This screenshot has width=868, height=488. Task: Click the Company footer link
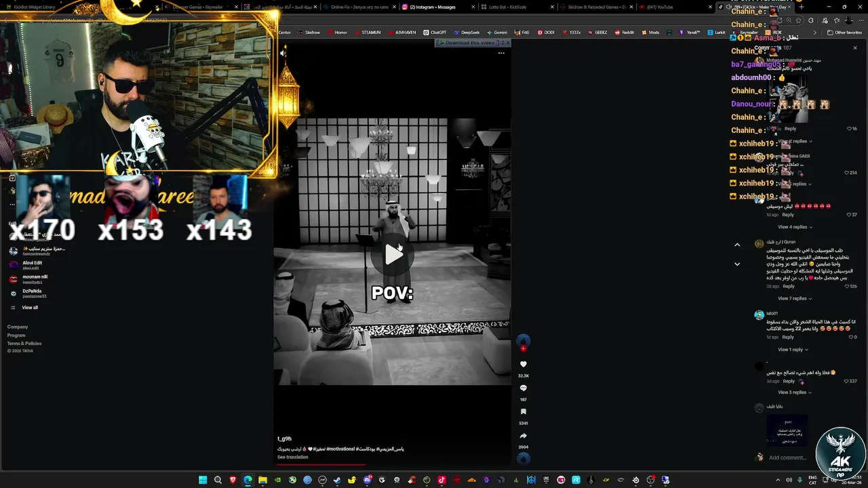click(x=18, y=327)
